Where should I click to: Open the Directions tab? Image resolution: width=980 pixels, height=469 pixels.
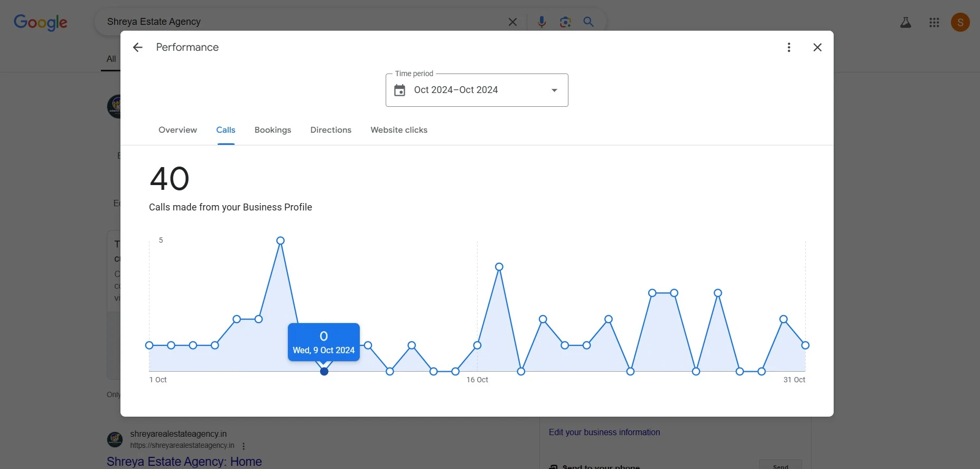331,130
